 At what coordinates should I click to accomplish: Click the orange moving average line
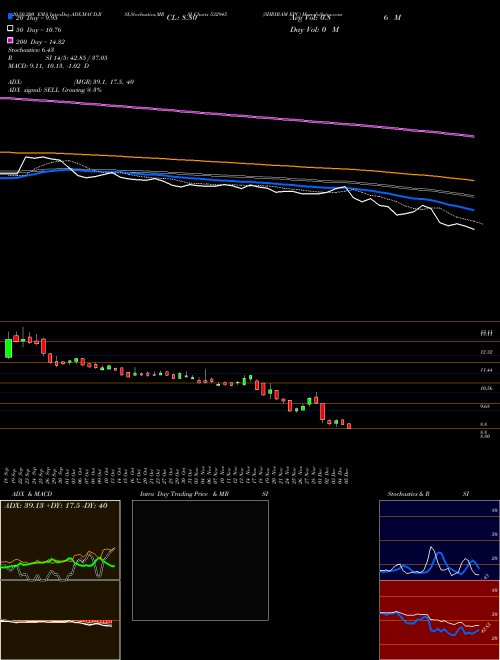pos(237,163)
